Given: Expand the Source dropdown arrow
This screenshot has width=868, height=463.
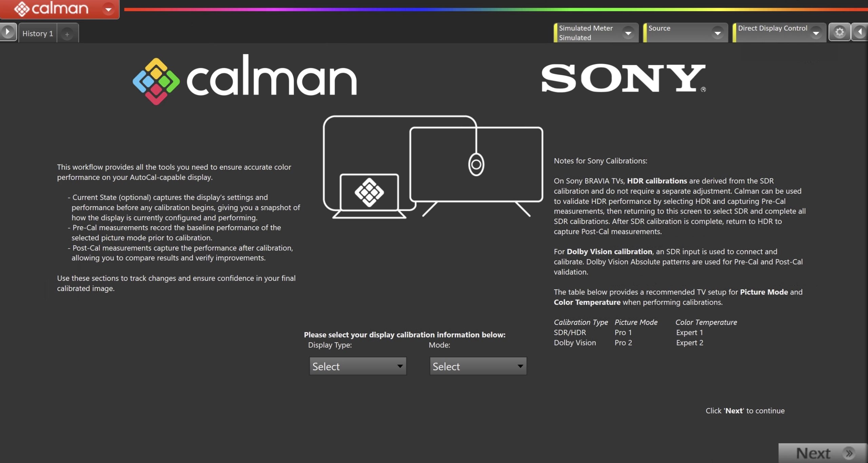Looking at the screenshot, I should 717,33.
